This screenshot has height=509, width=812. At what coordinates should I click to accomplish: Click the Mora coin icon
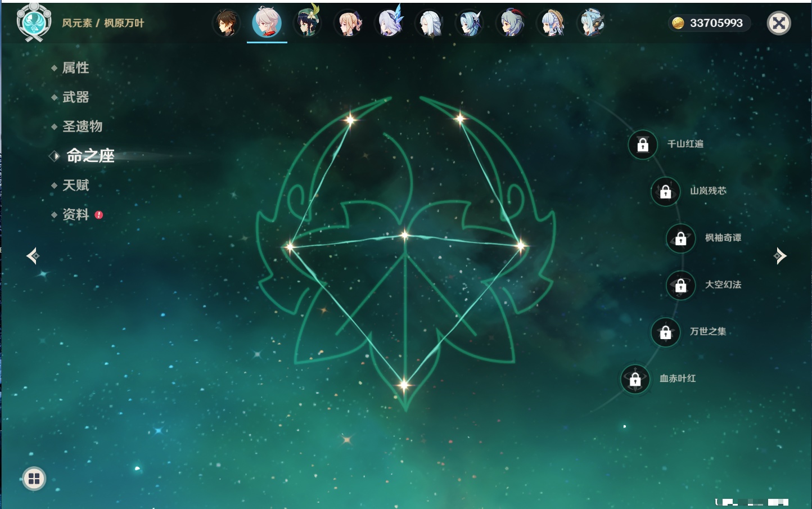tap(678, 23)
